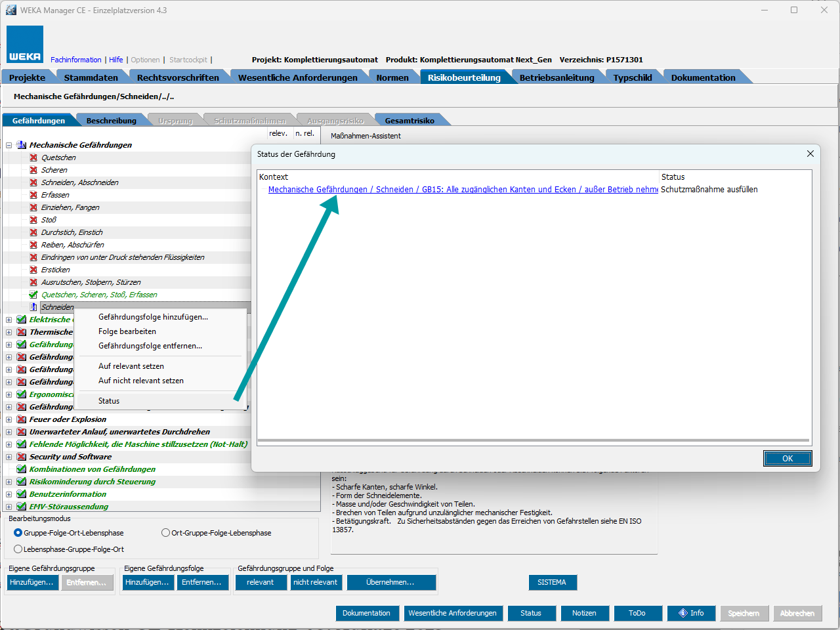The image size is (840, 630).
Task: Click the WEKA logo icon
Action: [25, 45]
